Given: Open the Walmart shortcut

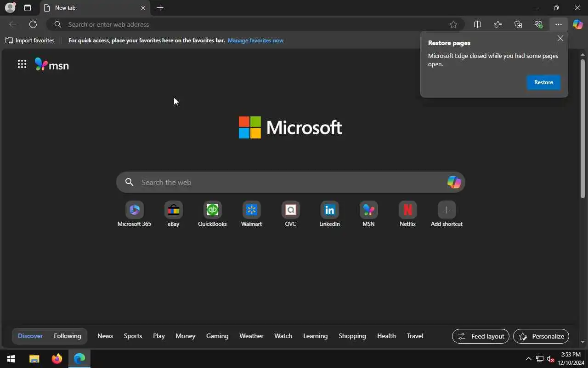Looking at the screenshot, I should click(251, 214).
